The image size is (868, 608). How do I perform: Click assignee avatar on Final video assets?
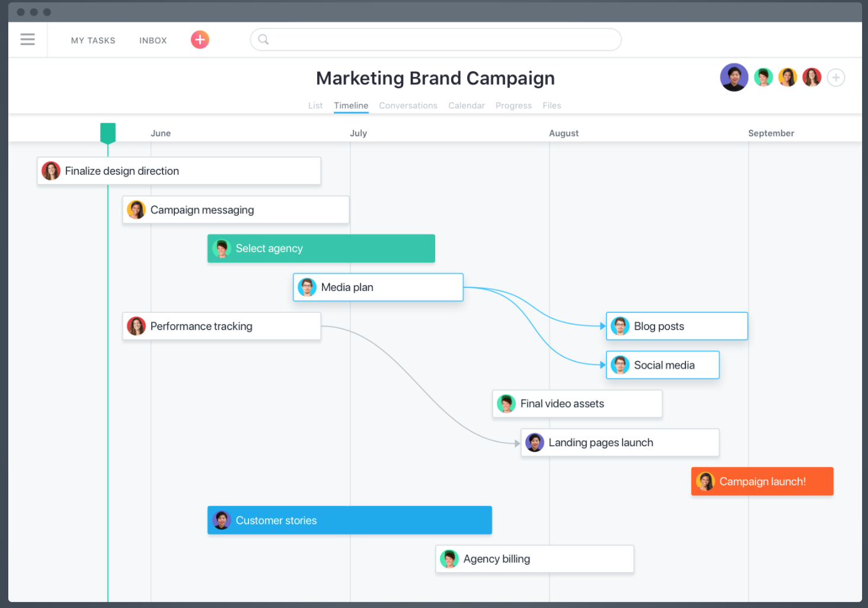(506, 404)
